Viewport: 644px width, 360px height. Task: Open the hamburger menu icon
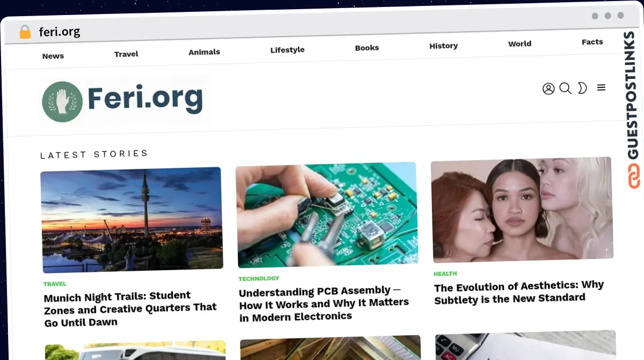click(601, 87)
